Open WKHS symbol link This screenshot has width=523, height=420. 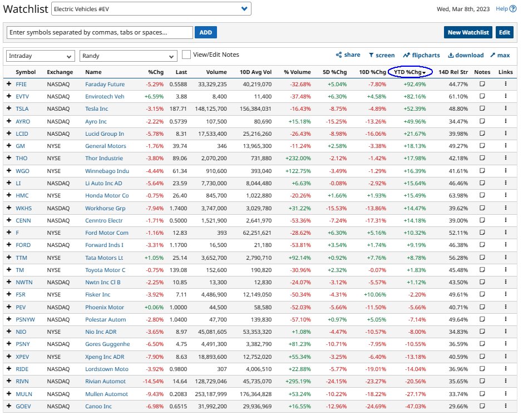[x=24, y=208]
